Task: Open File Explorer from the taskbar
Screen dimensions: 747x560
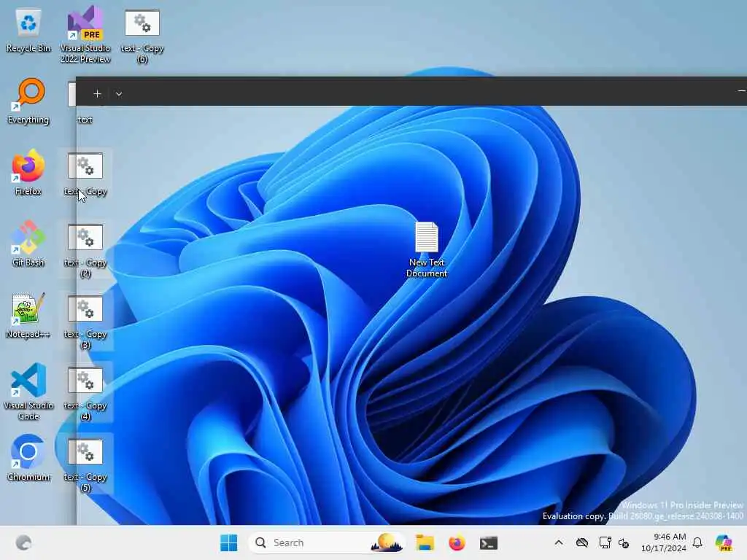Action: pyautogui.click(x=425, y=542)
